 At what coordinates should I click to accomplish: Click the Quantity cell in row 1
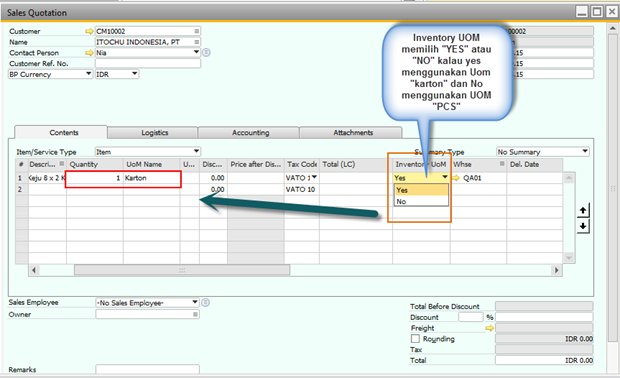pyautogui.click(x=95, y=178)
